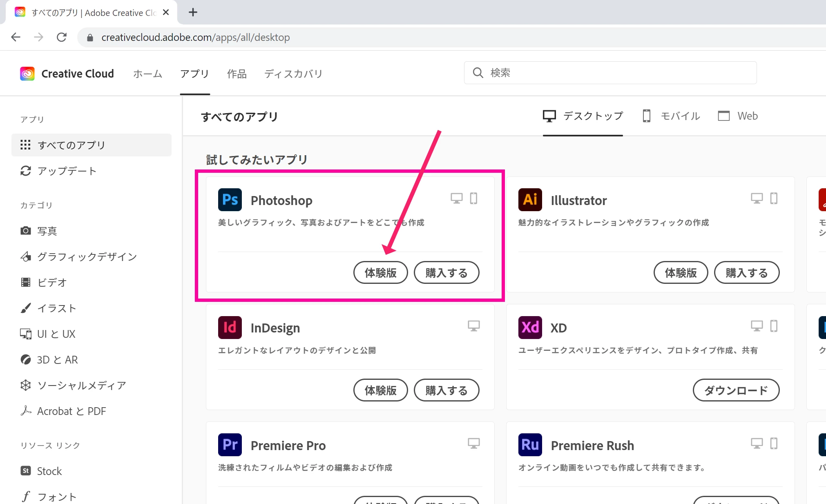Open the 作品 top menu
Screen dimensions: 826x504
coord(237,74)
